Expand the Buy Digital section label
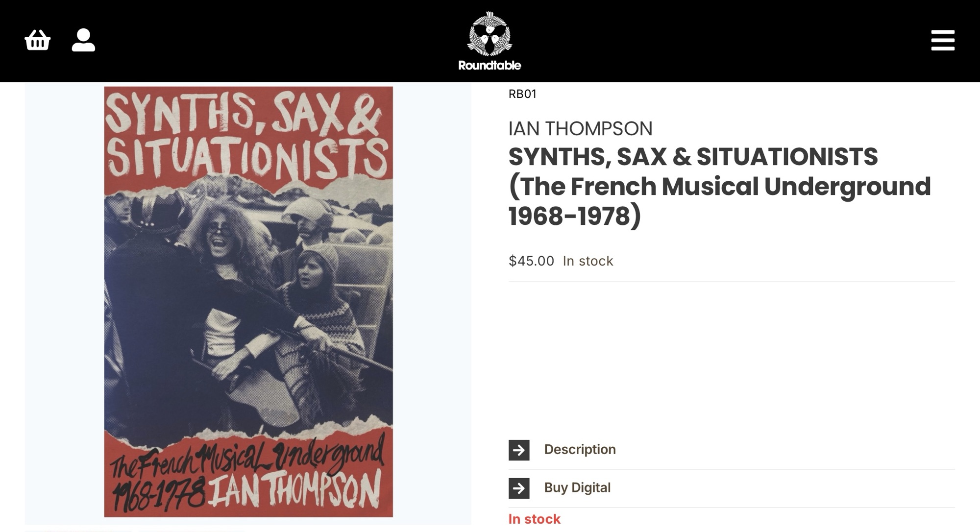 pos(577,487)
